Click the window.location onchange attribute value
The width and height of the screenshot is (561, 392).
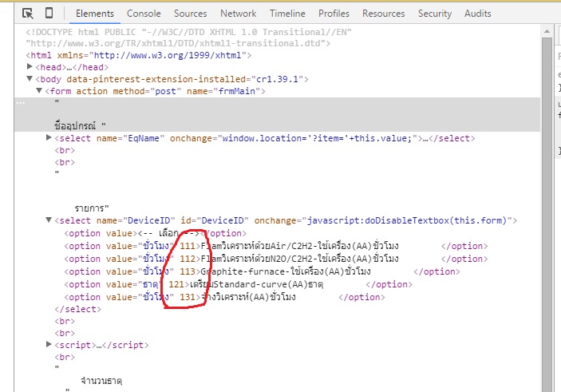317,138
